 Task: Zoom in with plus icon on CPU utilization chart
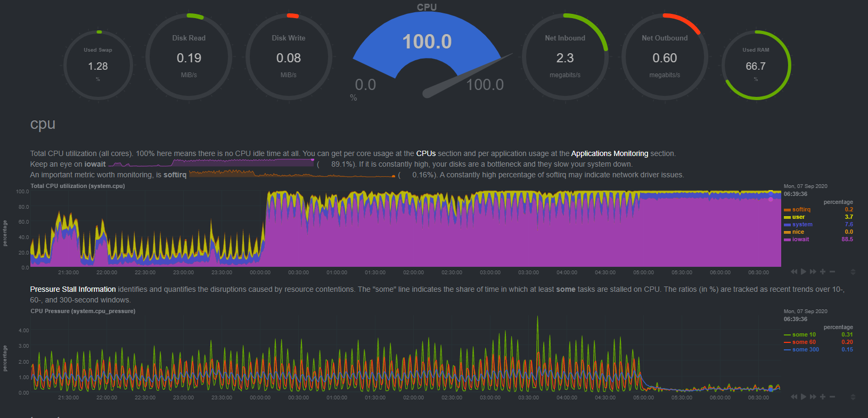pyautogui.click(x=823, y=272)
